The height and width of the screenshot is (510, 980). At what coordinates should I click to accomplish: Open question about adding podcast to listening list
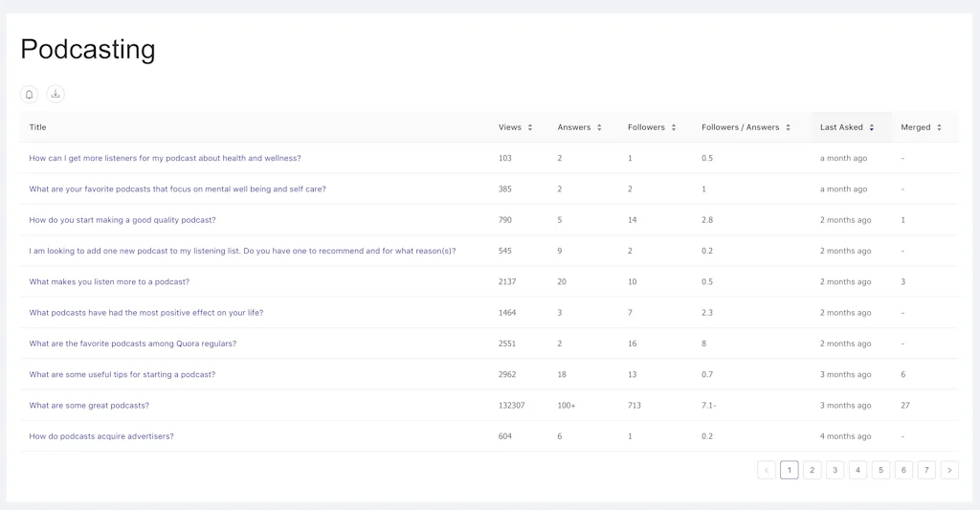tap(242, 251)
